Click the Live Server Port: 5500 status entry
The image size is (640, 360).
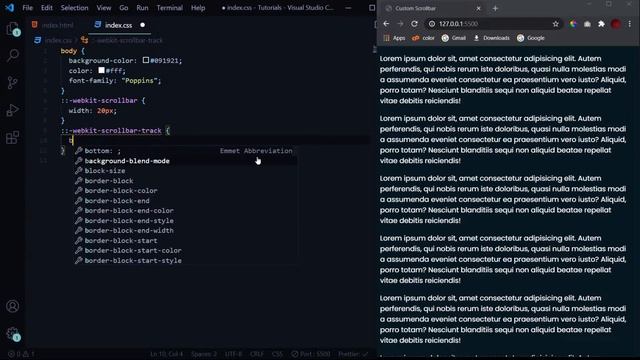point(311,354)
